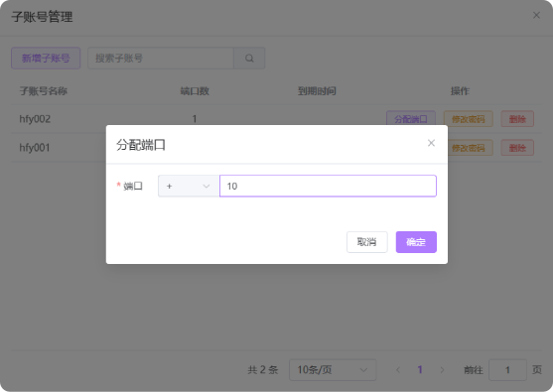Click the 端口数 column header
553x392 pixels.
point(195,91)
